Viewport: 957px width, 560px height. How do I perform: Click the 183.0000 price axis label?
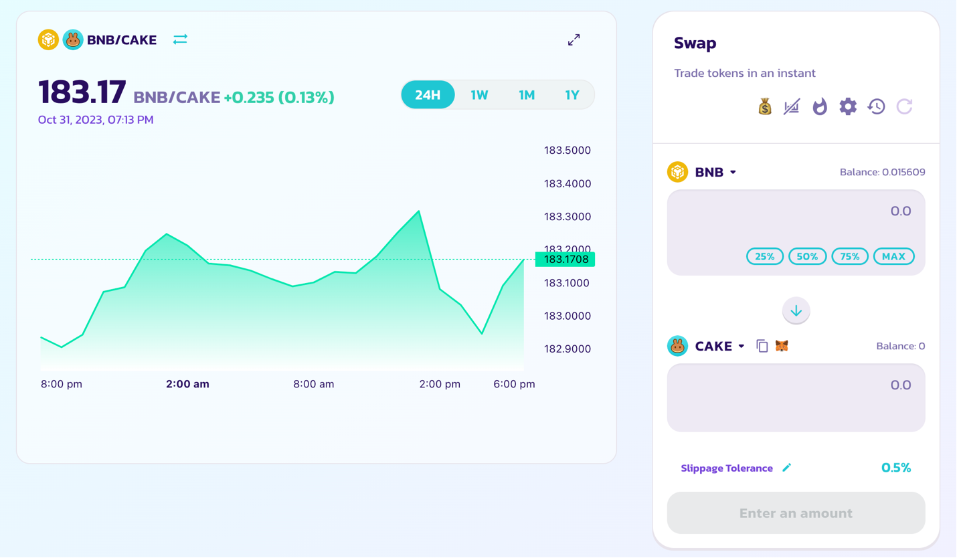[x=568, y=316]
